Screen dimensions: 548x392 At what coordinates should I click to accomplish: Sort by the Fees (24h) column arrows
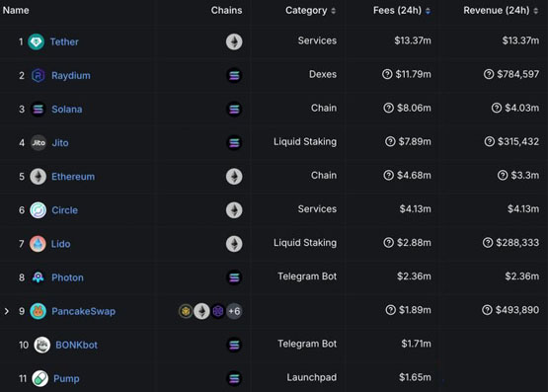pyautogui.click(x=428, y=11)
